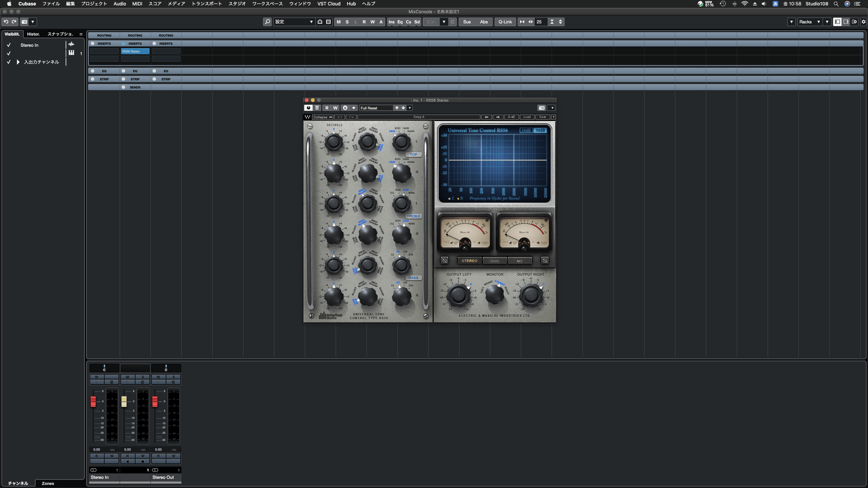Viewport: 868px width, 488px height.
Task: Click the Output Left knob
Action: click(458, 295)
